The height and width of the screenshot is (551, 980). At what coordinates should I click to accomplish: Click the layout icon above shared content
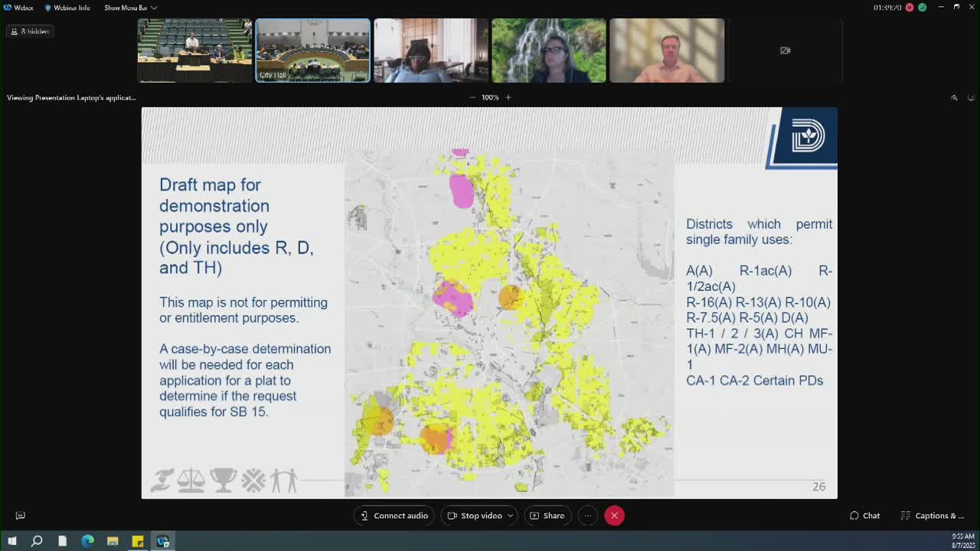click(x=954, y=97)
